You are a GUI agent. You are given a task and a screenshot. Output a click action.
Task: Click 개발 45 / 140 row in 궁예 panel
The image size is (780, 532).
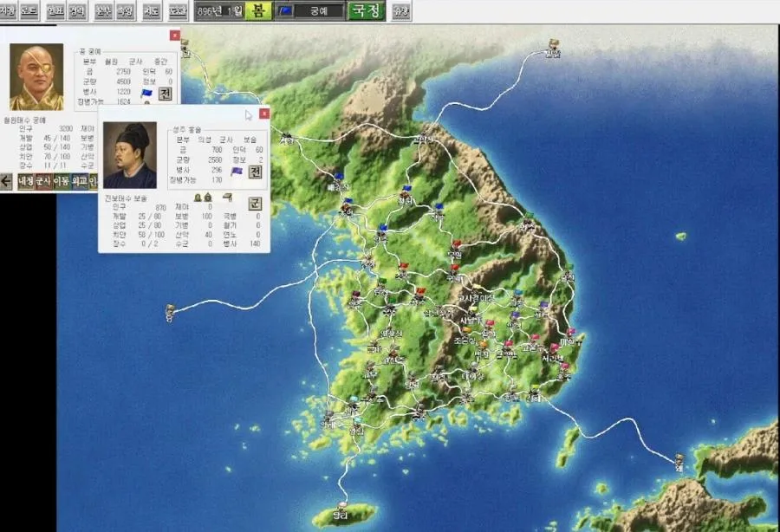[x=45, y=138]
